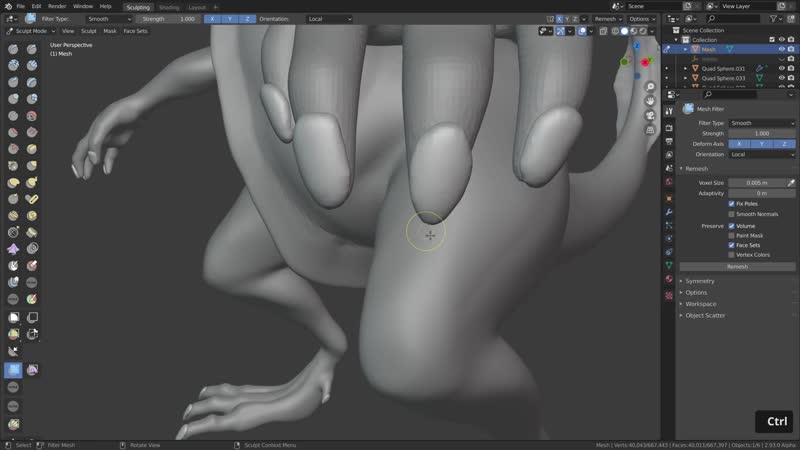The width and height of the screenshot is (800, 450).
Task: Expand the Mesh item in the outliner
Action: tap(686, 49)
